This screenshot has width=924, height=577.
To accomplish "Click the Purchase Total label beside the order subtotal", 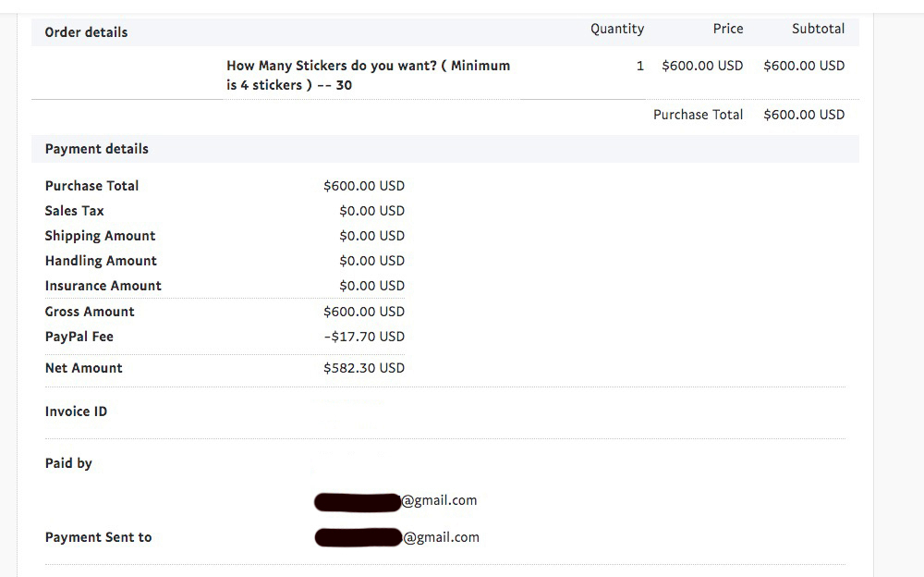I will click(698, 115).
